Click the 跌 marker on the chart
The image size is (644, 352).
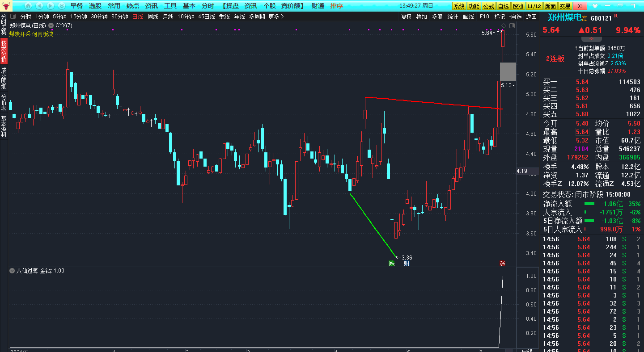pos(392,264)
